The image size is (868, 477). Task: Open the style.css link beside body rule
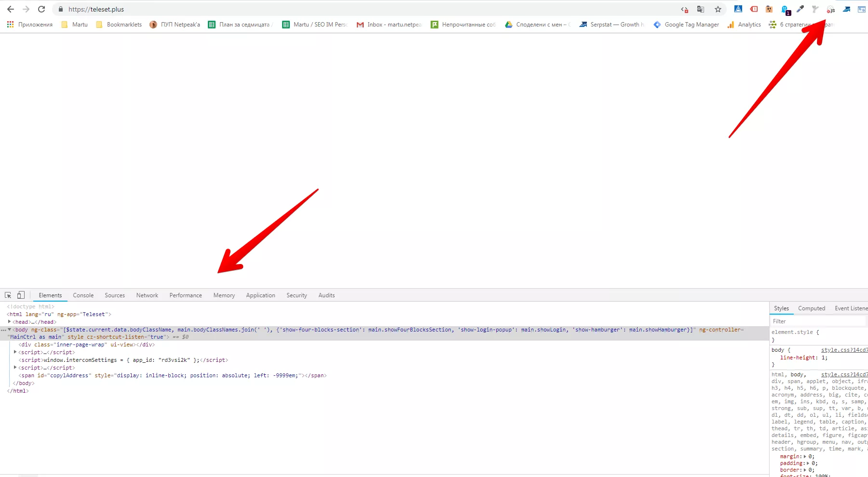(x=844, y=350)
